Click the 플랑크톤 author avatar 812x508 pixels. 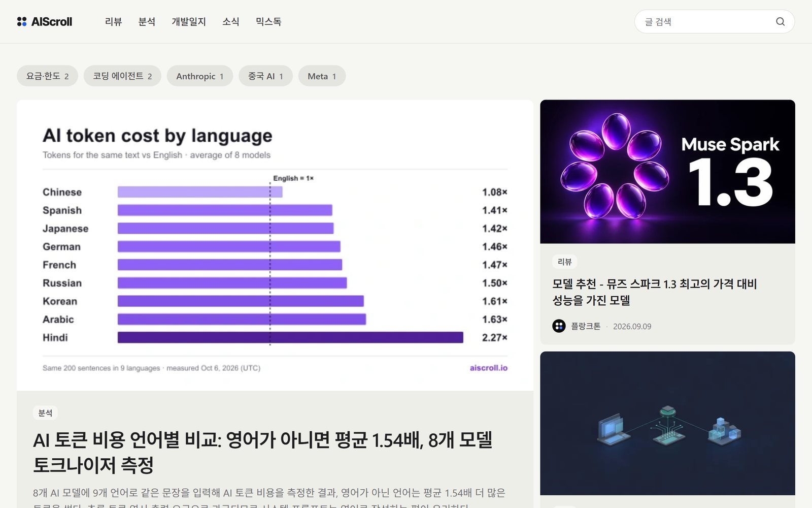click(x=559, y=326)
